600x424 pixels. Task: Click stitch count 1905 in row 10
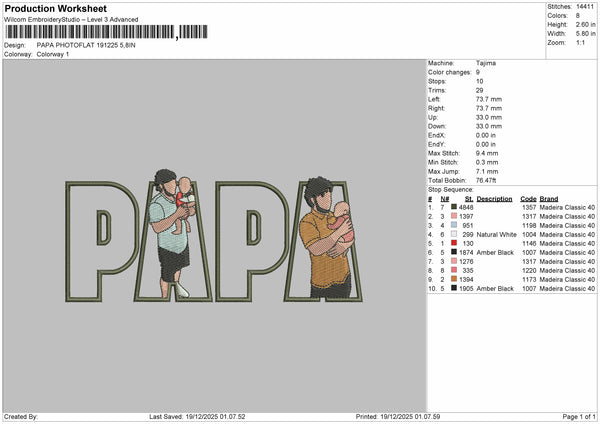(x=466, y=288)
